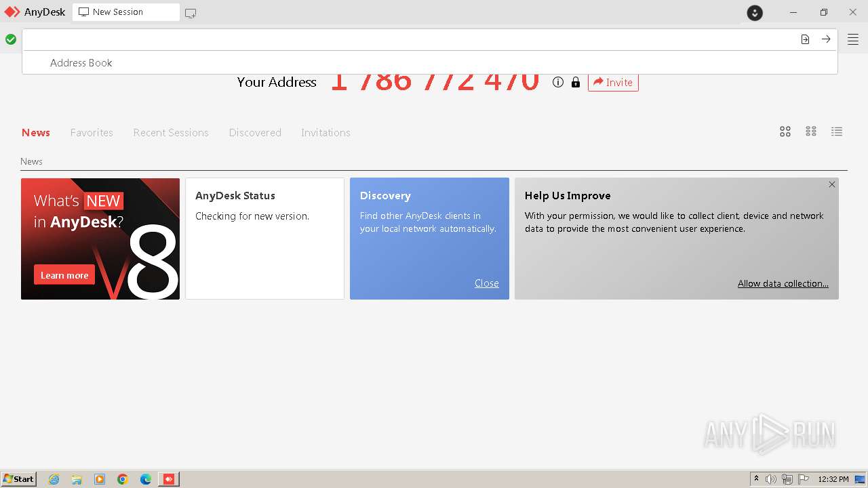868x488 pixels.
Task: Open the Windows Start menu
Action: tap(19, 479)
